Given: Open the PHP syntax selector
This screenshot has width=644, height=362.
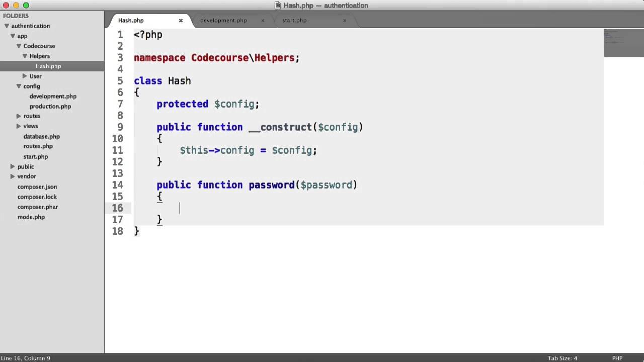Looking at the screenshot, I should point(617,358).
